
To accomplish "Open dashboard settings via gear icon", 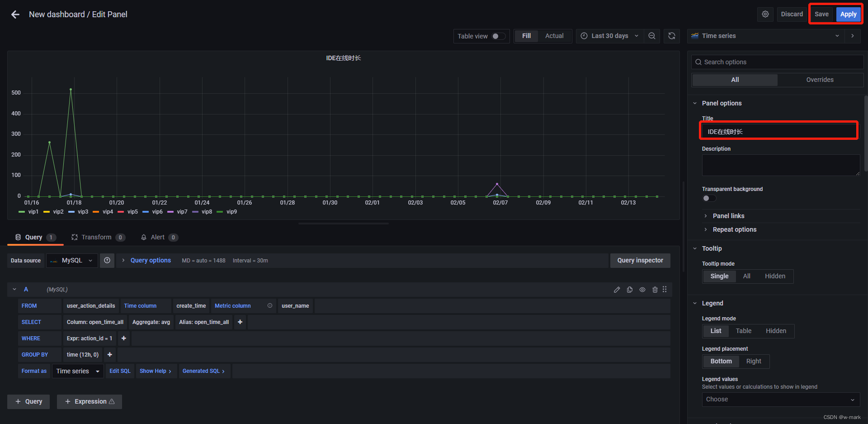I will tap(765, 14).
